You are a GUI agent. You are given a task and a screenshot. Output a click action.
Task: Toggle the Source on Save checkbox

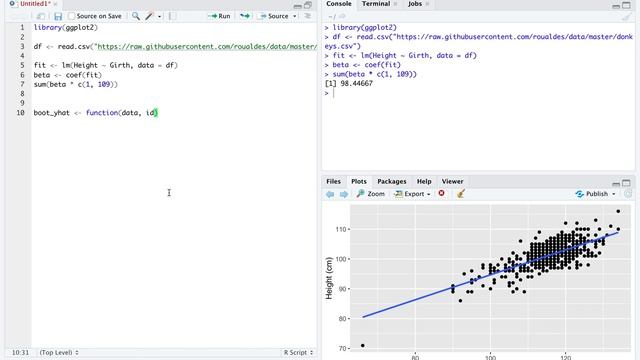point(71,16)
